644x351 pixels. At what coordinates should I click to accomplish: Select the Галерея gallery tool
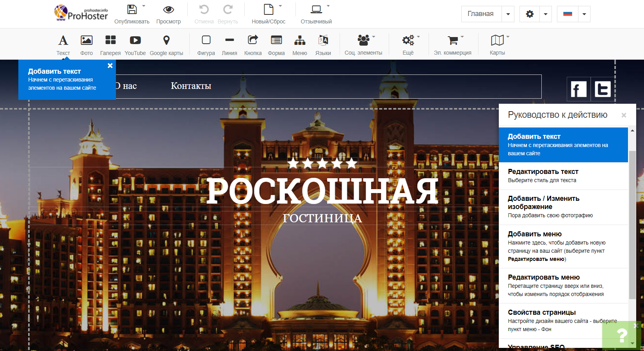[x=110, y=41]
